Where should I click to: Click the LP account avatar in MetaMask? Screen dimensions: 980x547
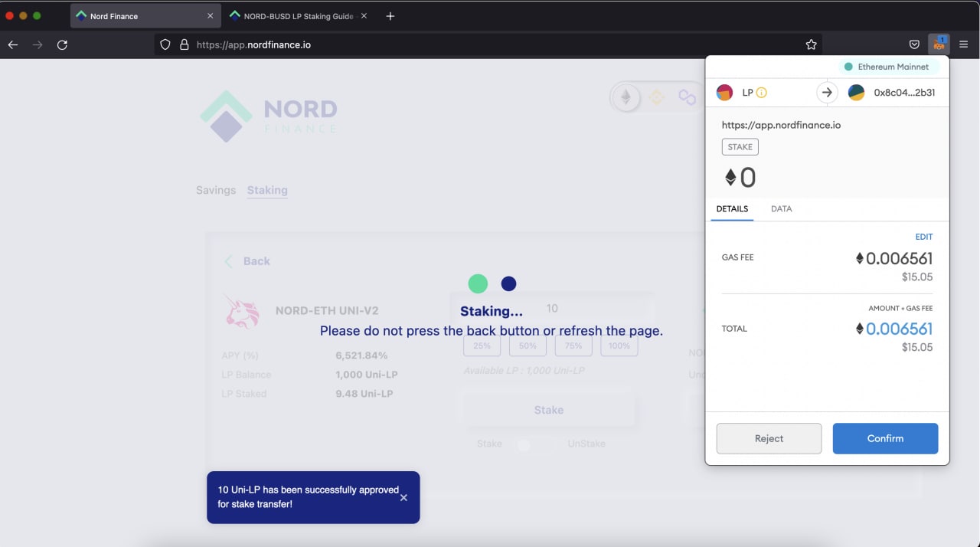tap(724, 93)
